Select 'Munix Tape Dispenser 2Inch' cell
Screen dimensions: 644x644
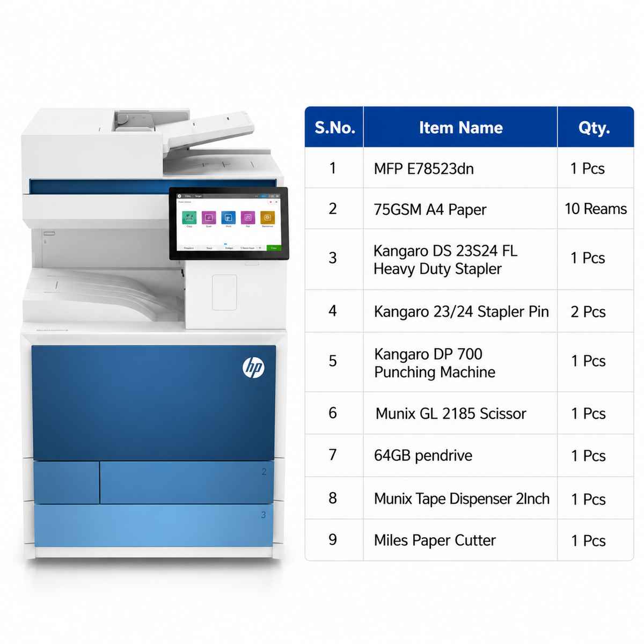pos(460,499)
